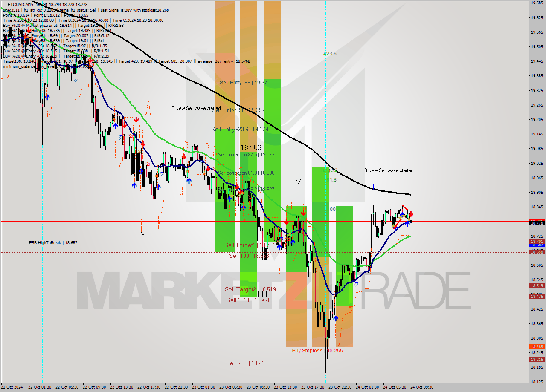
Task: Select the red 18.476 price tag
Action: [537, 296]
